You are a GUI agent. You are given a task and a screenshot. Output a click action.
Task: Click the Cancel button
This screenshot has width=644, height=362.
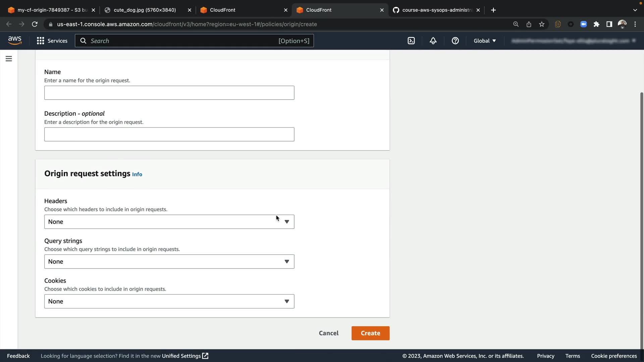328,333
